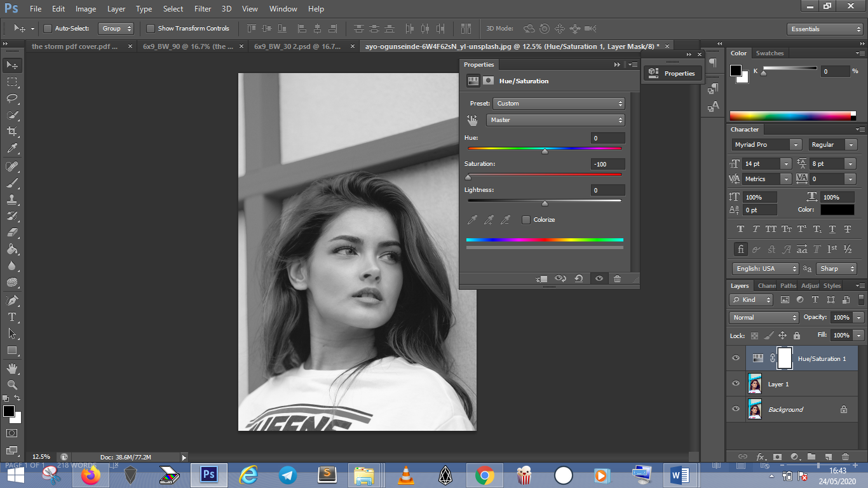The image size is (868, 488).
Task: Select the Hand tool
Action: 12,368
